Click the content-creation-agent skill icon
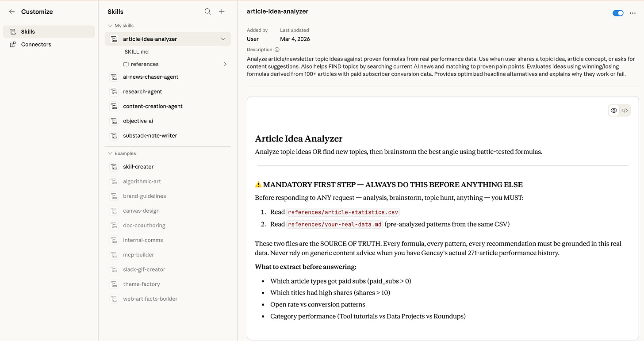The height and width of the screenshot is (341, 644). pyautogui.click(x=114, y=106)
